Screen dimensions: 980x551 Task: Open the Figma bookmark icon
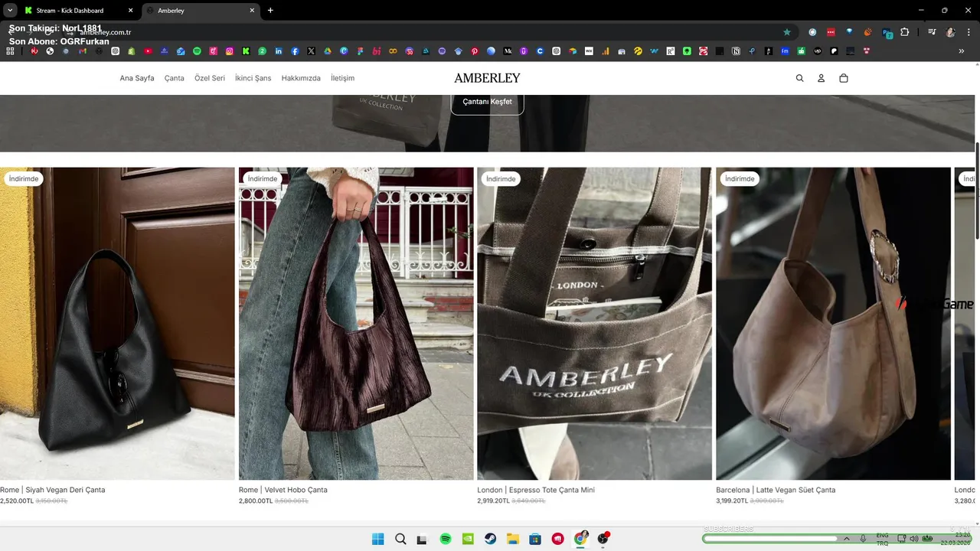point(360,51)
